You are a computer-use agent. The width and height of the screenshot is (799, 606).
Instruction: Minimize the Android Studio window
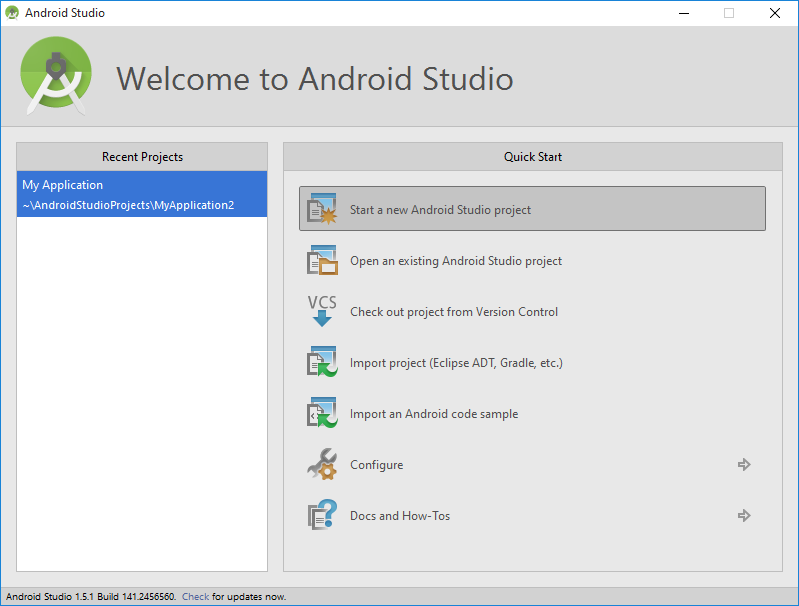(x=684, y=13)
